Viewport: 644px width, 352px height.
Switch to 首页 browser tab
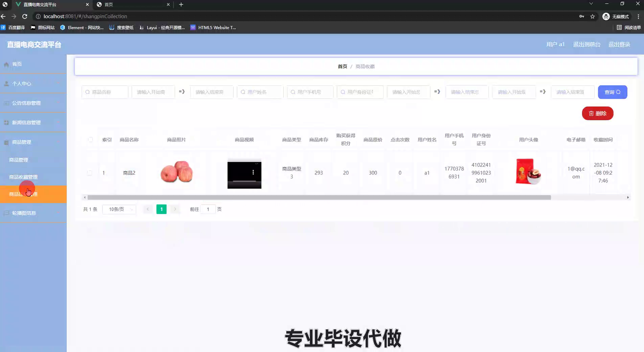pyautogui.click(x=133, y=4)
